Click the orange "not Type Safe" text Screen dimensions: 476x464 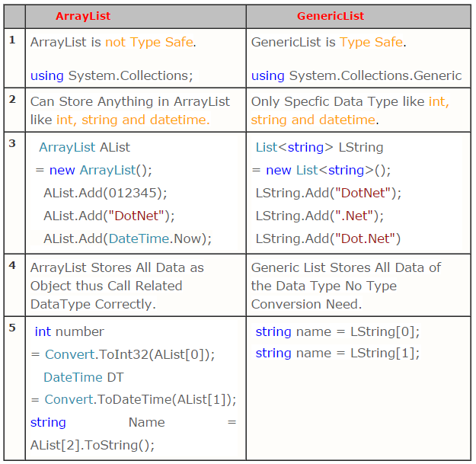pos(149,43)
